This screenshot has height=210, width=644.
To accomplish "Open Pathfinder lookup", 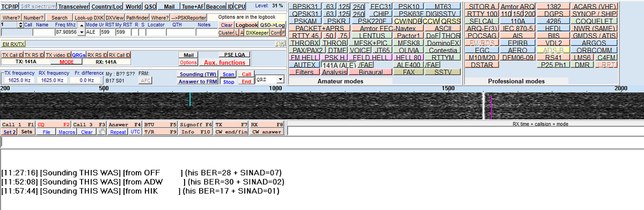I will click(x=138, y=18).
